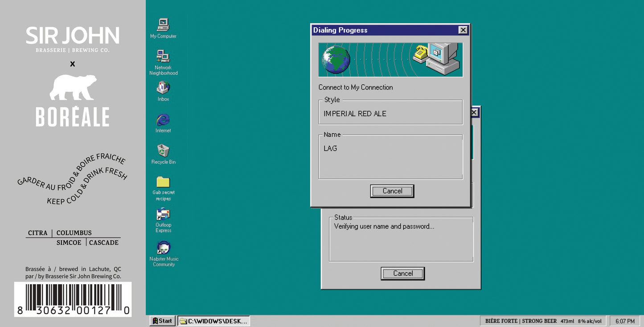Close the Dialing Progress window

point(463,30)
